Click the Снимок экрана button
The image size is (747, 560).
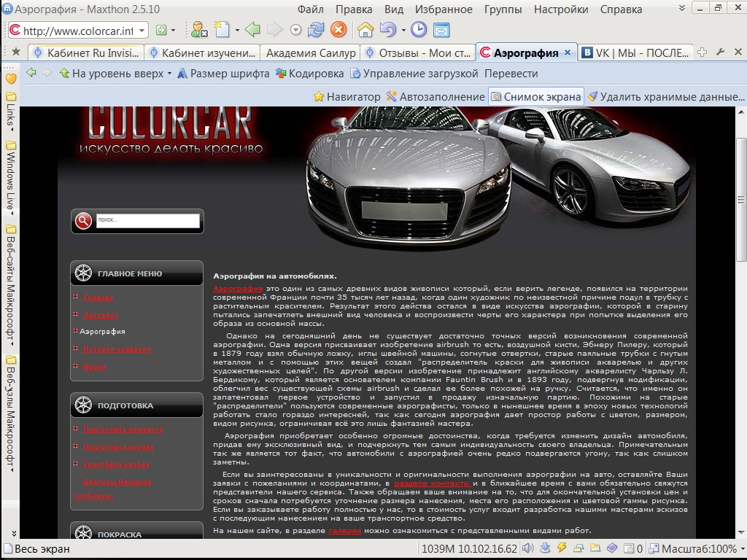pos(536,96)
